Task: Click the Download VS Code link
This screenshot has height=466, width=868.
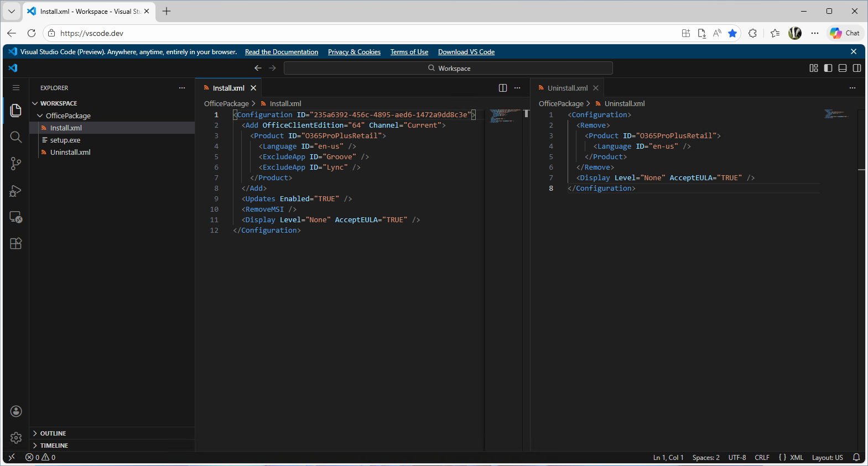Action: tap(466, 52)
